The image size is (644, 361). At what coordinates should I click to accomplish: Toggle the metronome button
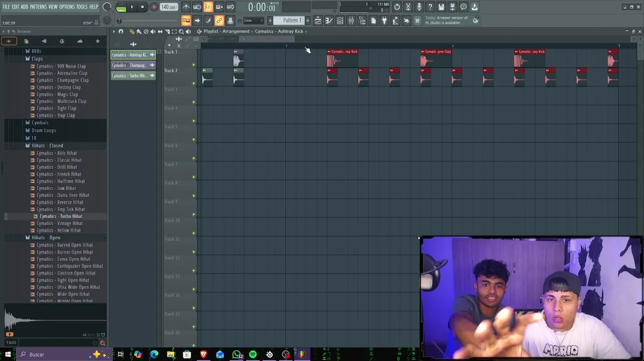[x=186, y=7]
